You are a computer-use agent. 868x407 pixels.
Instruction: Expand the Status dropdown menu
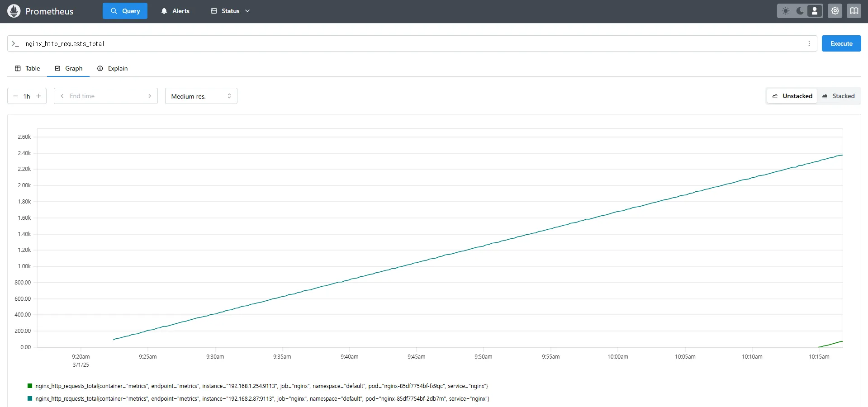coord(230,11)
